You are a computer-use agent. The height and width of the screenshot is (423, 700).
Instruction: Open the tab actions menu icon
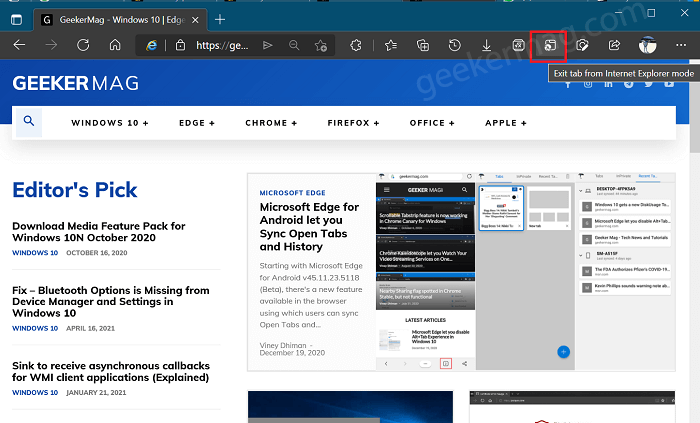[17, 20]
